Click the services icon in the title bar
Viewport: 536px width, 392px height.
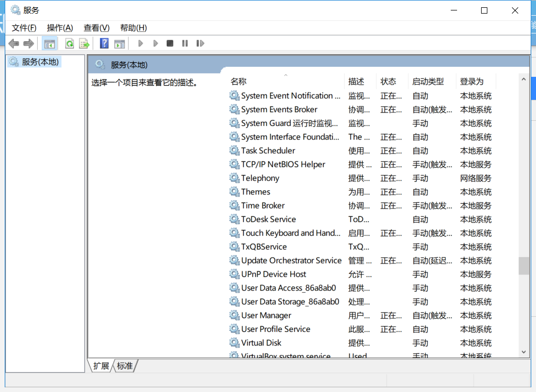(15, 10)
